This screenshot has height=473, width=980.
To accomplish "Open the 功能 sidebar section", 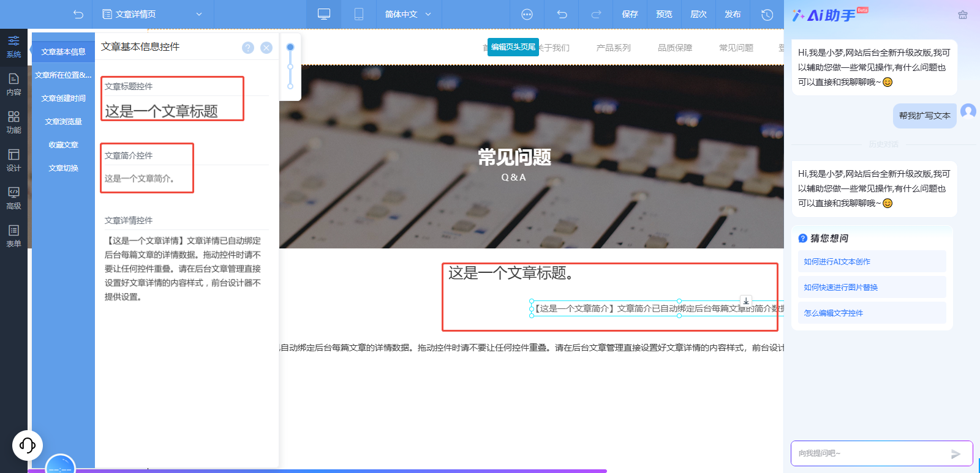I will click(13, 122).
